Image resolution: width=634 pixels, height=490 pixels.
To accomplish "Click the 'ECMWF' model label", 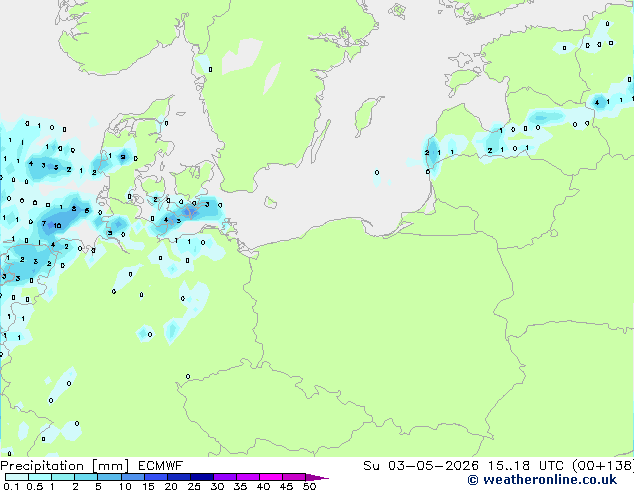I will (161, 466).
